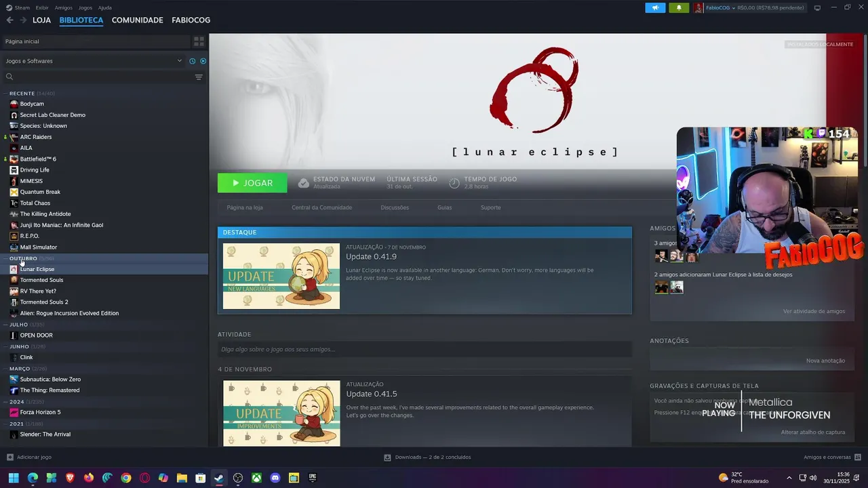Open the Suporte link

pyautogui.click(x=490, y=207)
